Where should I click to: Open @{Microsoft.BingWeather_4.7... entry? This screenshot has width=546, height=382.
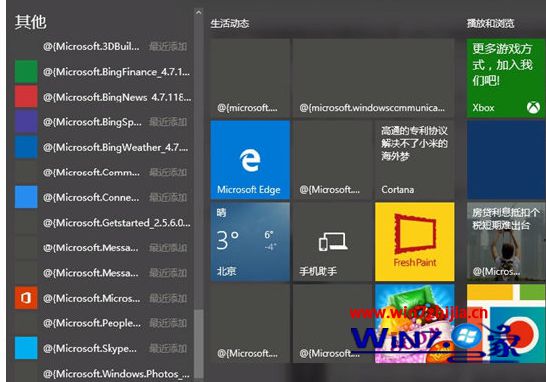click(103, 147)
